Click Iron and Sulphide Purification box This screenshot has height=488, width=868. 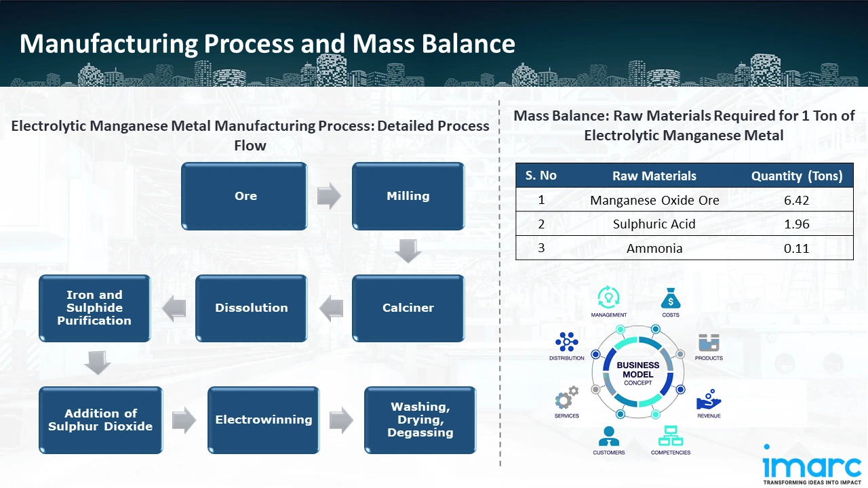pyautogui.click(x=94, y=308)
